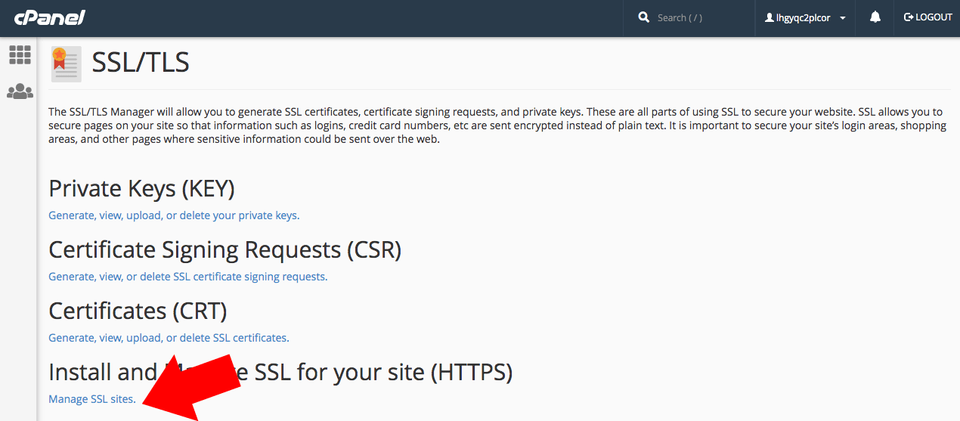Click the SSL/TLS certificate ribbon icon

click(x=65, y=63)
